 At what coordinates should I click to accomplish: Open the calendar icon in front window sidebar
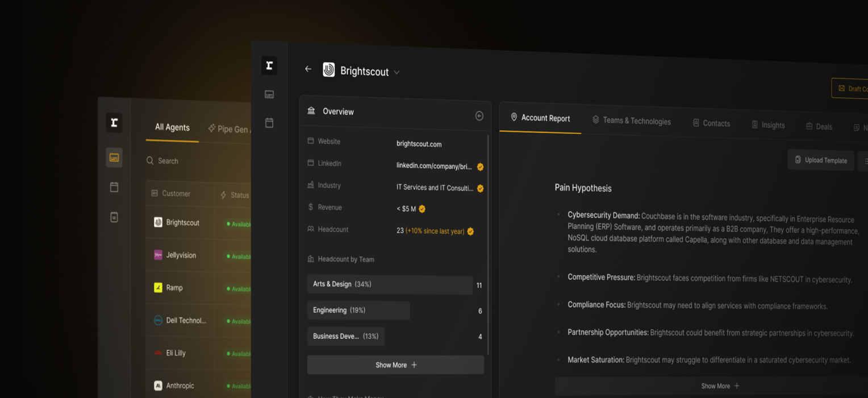(269, 122)
